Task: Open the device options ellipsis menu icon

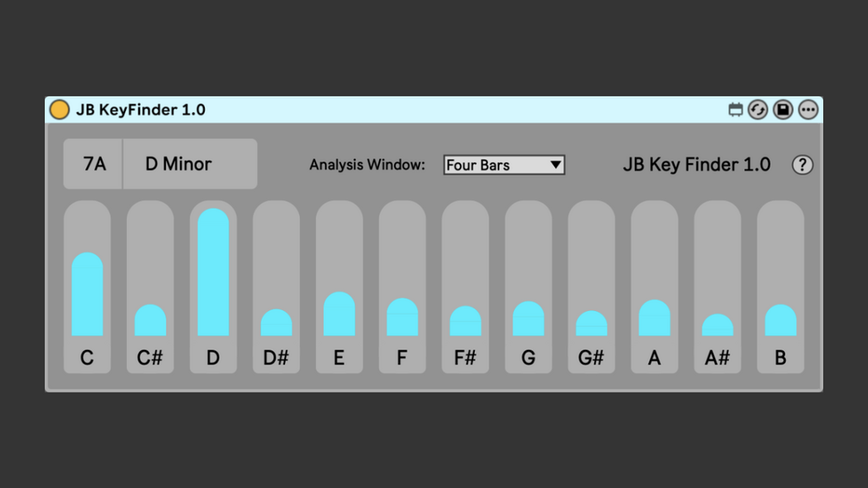Action: [x=808, y=110]
